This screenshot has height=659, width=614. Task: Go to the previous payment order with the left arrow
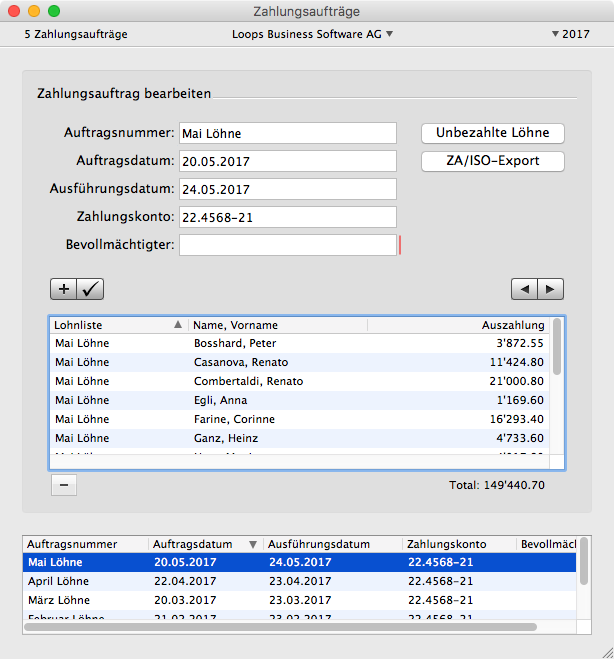(x=524, y=289)
